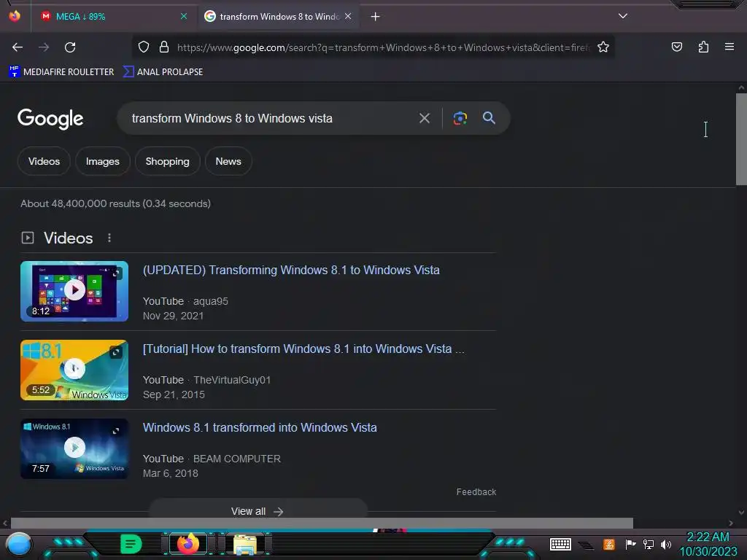Viewport: 747px width, 560px height.
Task: Close the MEGA tab
Action: [184, 16]
